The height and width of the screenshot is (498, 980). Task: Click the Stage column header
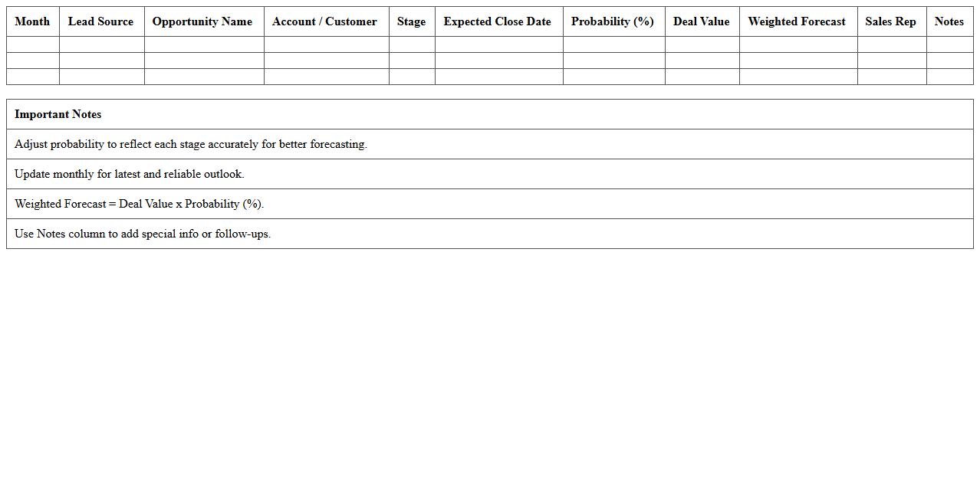point(411,21)
